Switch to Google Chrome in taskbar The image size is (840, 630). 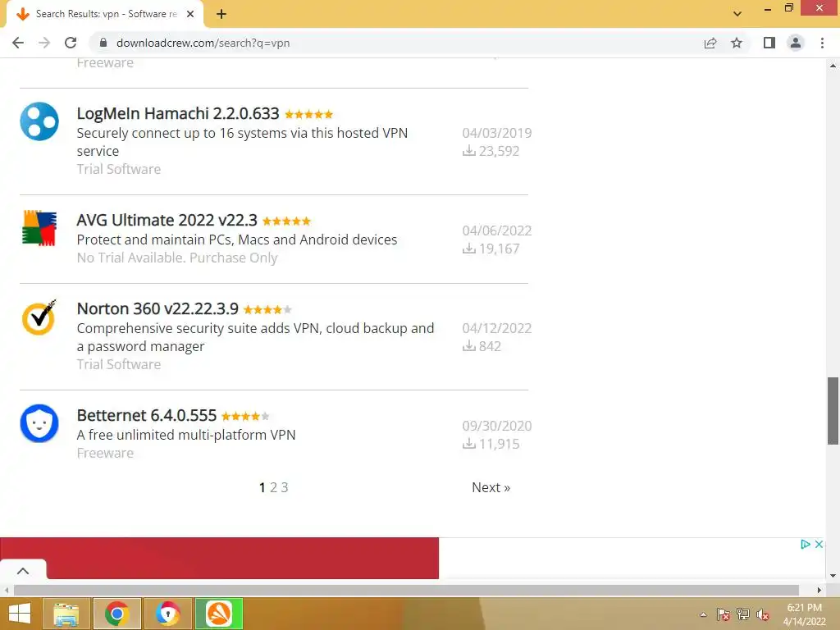tap(117, 614)
